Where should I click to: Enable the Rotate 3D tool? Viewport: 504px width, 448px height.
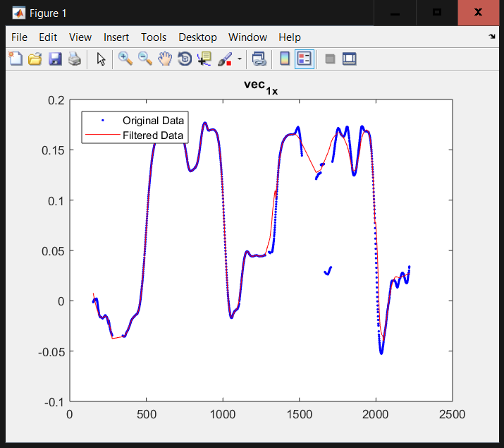[x=185, y=59]
